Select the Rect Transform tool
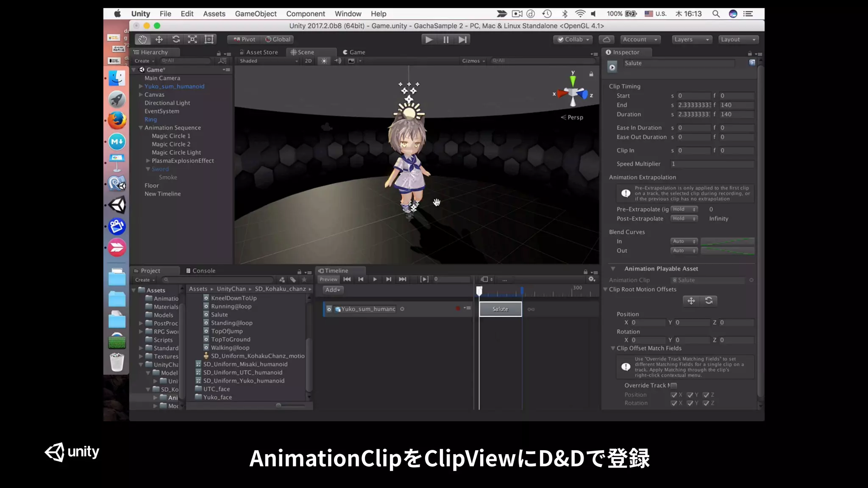868x488 pixels. point(209,39)
